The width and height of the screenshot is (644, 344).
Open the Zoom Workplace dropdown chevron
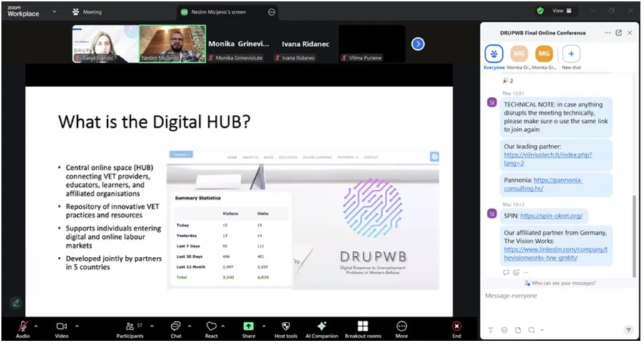point(54,12)
